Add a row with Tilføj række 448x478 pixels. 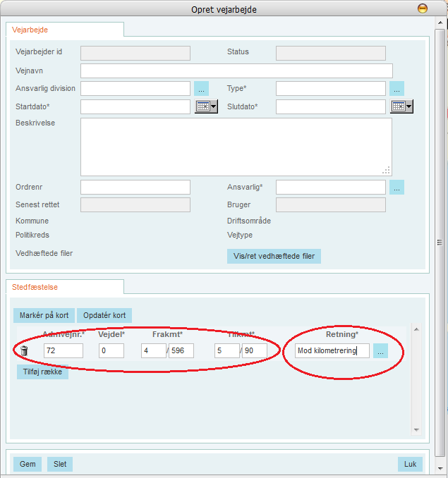pos(42,373)
